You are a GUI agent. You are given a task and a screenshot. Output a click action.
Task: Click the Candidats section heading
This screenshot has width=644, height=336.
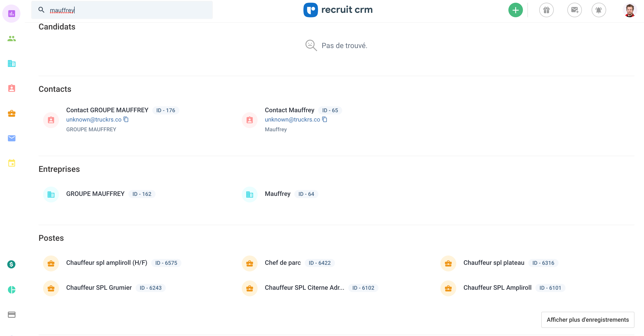(x=57, y=27)
